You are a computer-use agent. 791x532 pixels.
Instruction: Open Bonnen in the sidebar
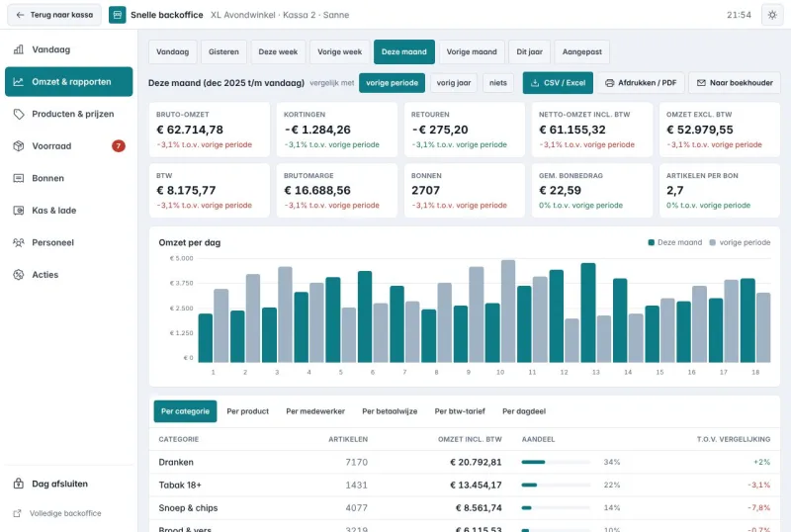point(68,178)
